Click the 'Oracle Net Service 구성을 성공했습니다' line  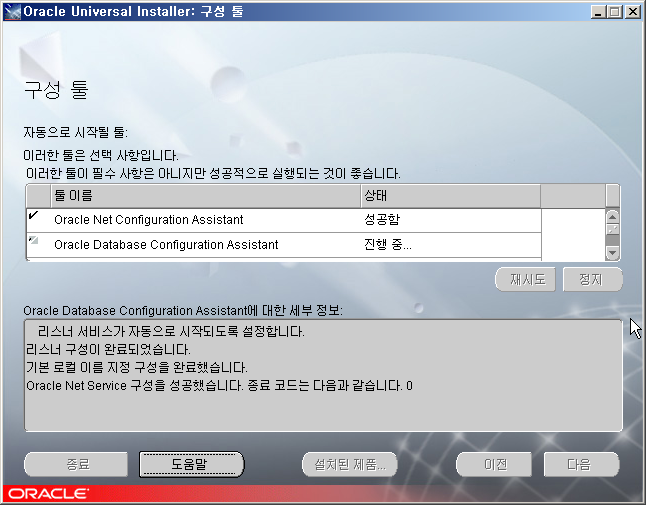click(x=219, y=386)
